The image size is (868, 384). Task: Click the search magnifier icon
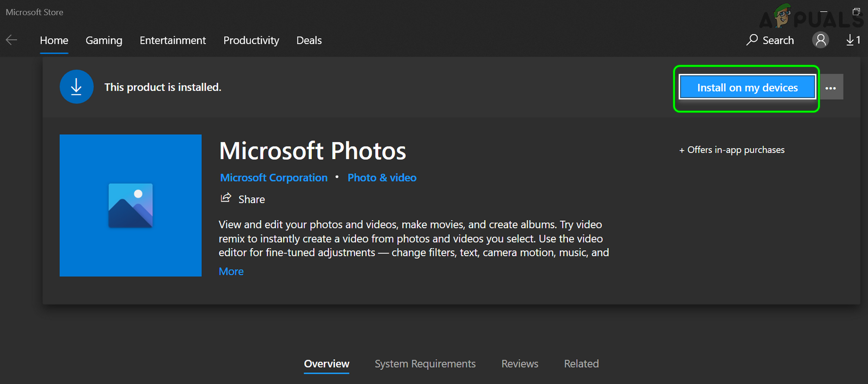[752, 40]
